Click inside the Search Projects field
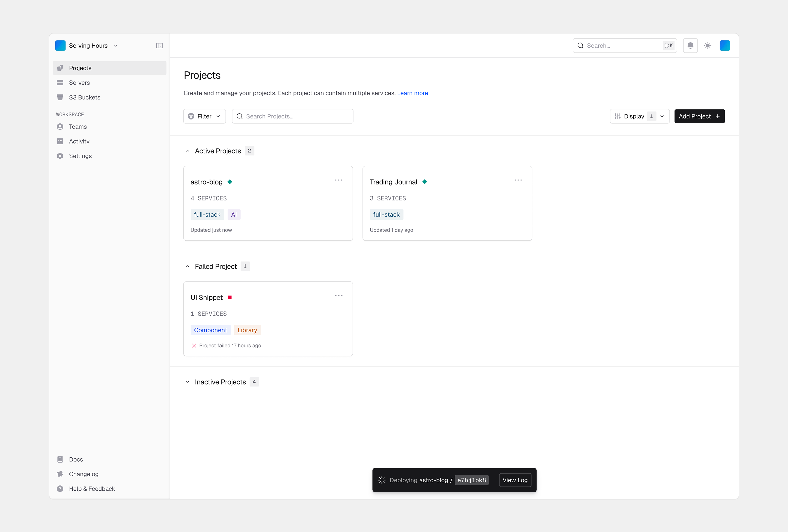Viewport: 788px width, 532px height. coord(292,116)
